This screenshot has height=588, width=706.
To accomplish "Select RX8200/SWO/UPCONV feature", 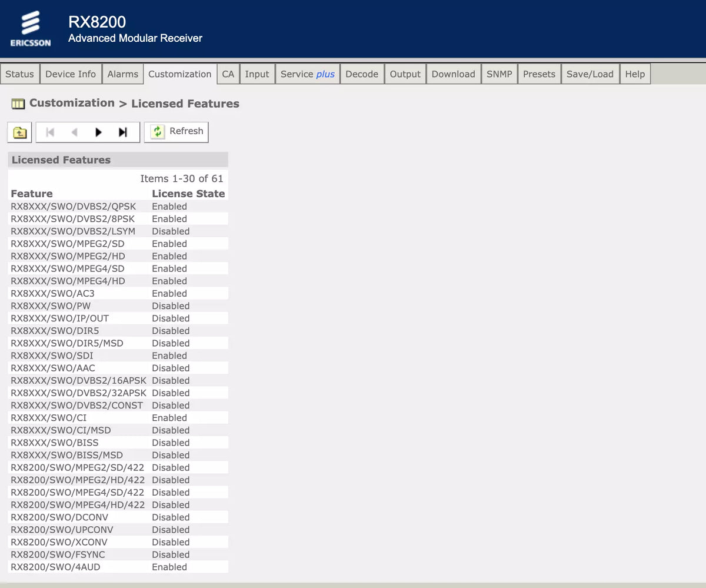I will (62, 530).
